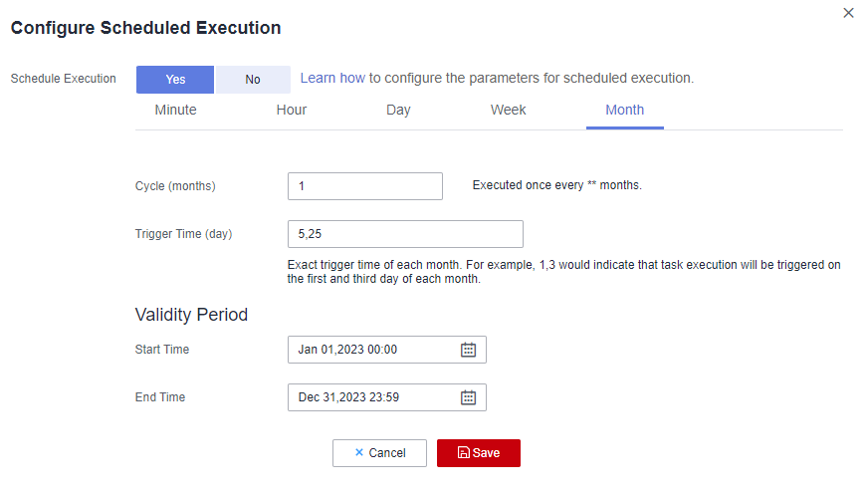Click the Start Time date field
Image resolution: width=868 pixels, height=498 pixels.
(373, 350)
